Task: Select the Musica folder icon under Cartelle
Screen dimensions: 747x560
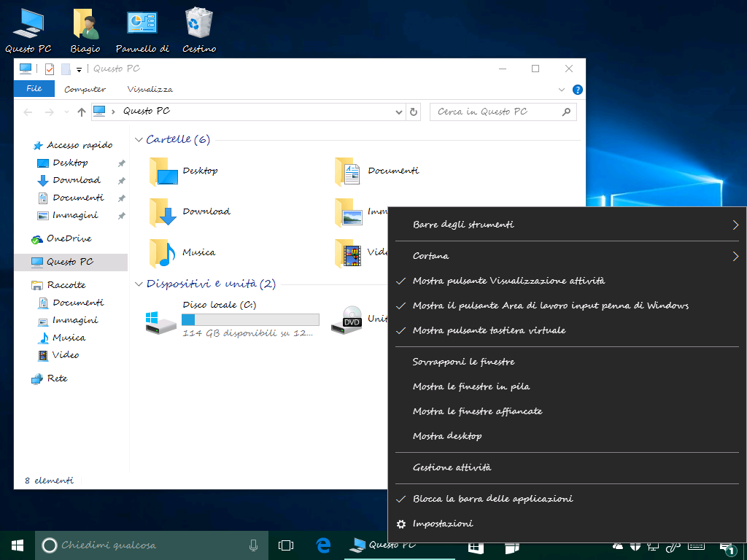Action: [x=163, y=253]
